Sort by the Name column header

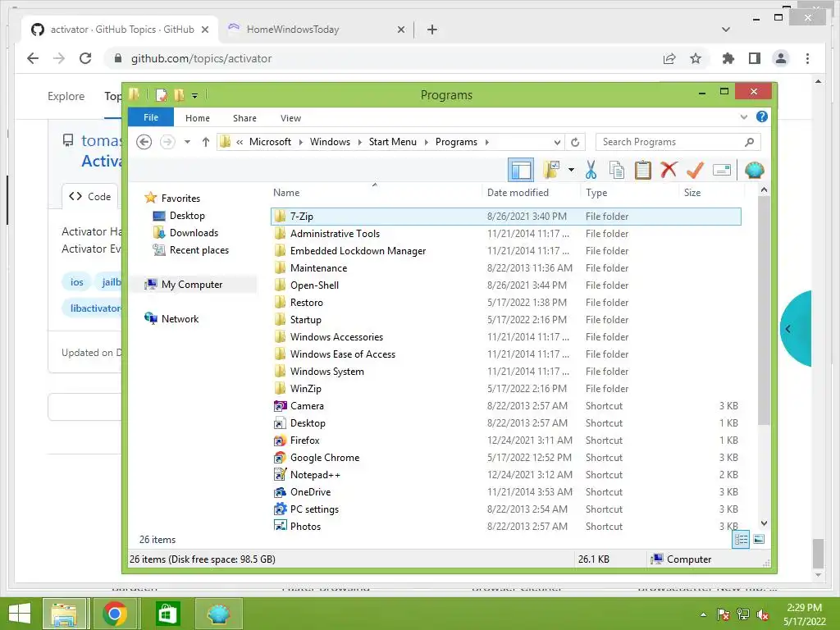pos(375,192)
